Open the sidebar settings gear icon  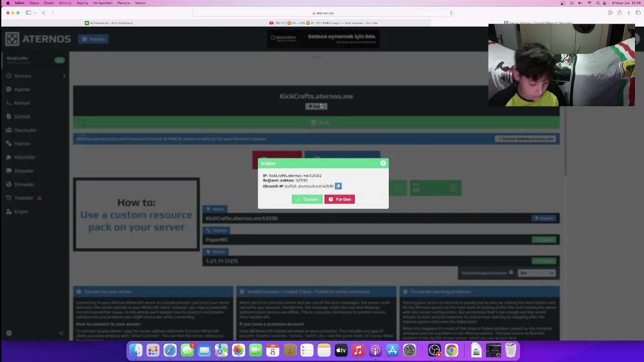coord(9,333)
